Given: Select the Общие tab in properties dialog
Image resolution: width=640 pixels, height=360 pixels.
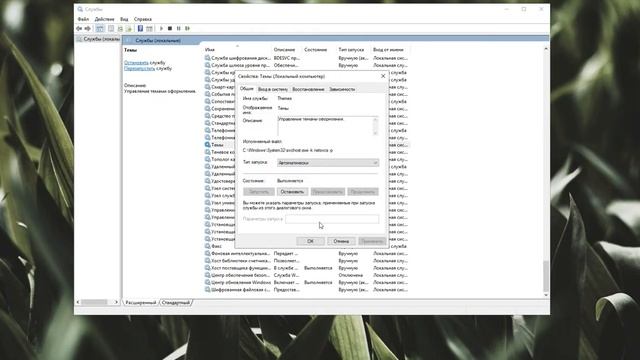Looking at the screenshot, I should coord(247,89).
